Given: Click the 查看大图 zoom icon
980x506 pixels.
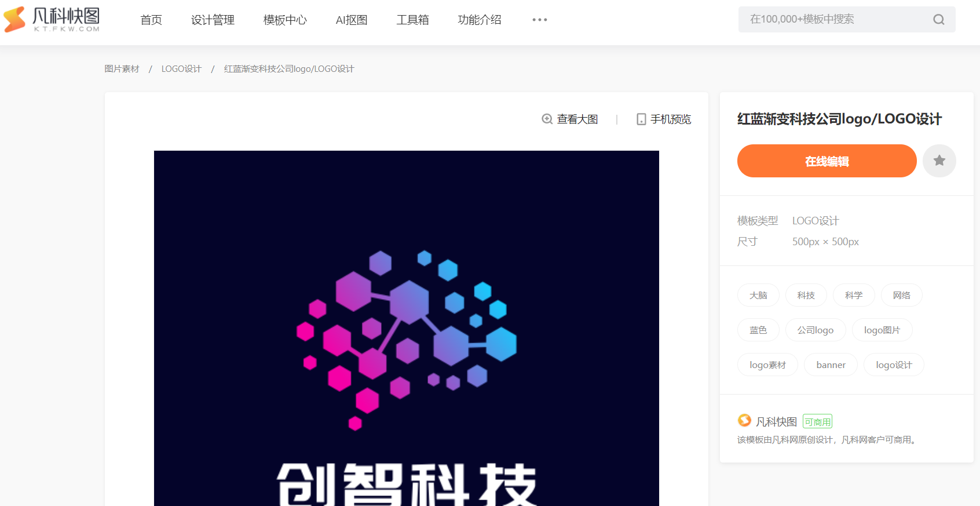Looking at the screenshot, I should click(x=547, y=119).
